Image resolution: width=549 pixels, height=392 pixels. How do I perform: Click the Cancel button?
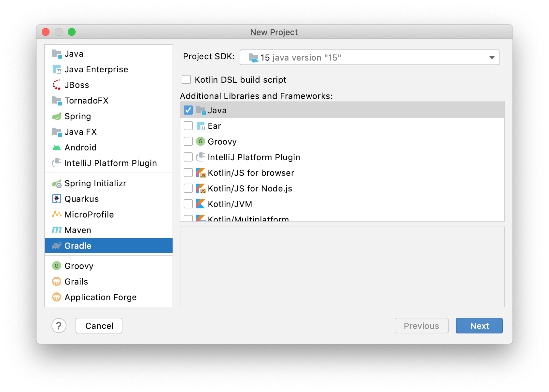click(99, 326)
